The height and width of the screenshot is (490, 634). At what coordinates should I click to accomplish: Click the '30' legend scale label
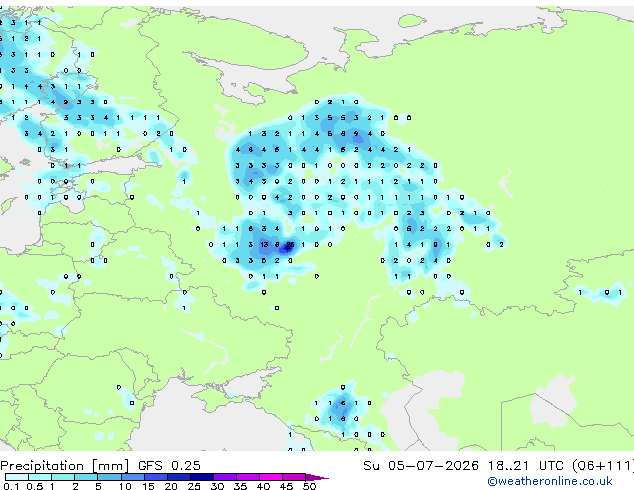pos(217,486)
